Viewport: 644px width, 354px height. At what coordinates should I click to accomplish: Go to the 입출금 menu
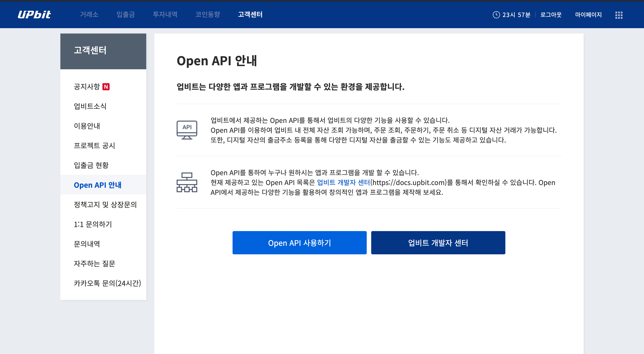coord(125,15)
